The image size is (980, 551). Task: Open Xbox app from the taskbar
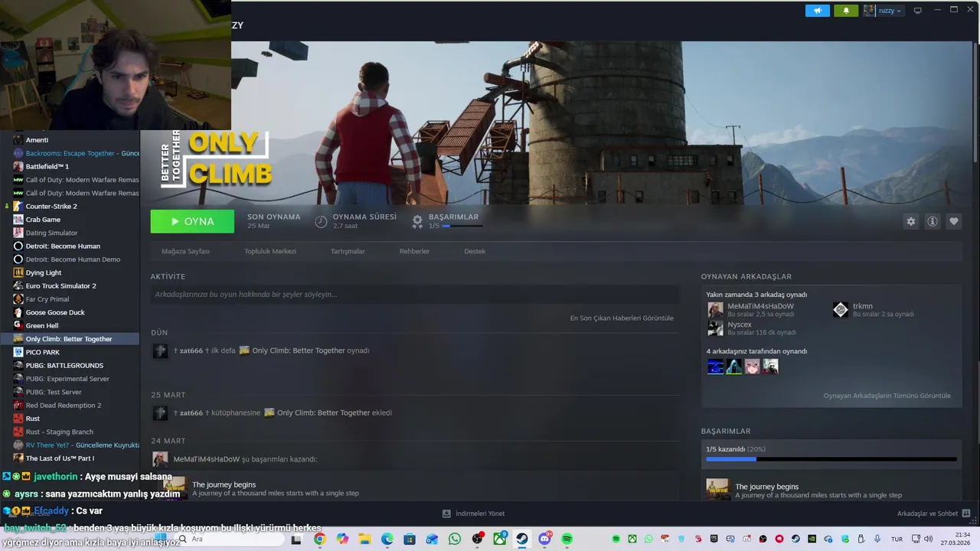(500, 539)
